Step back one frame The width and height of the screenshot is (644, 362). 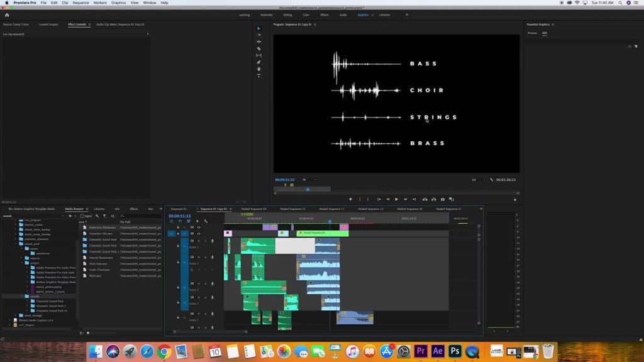(387, 199)
